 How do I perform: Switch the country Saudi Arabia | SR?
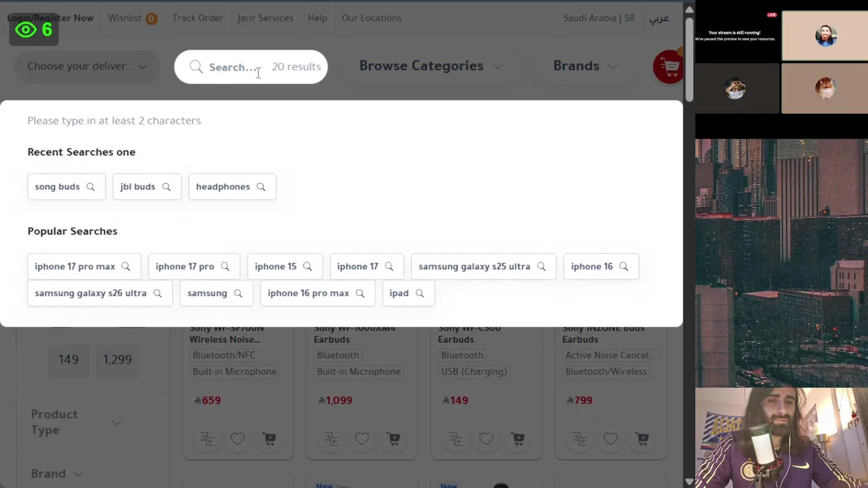599,18
